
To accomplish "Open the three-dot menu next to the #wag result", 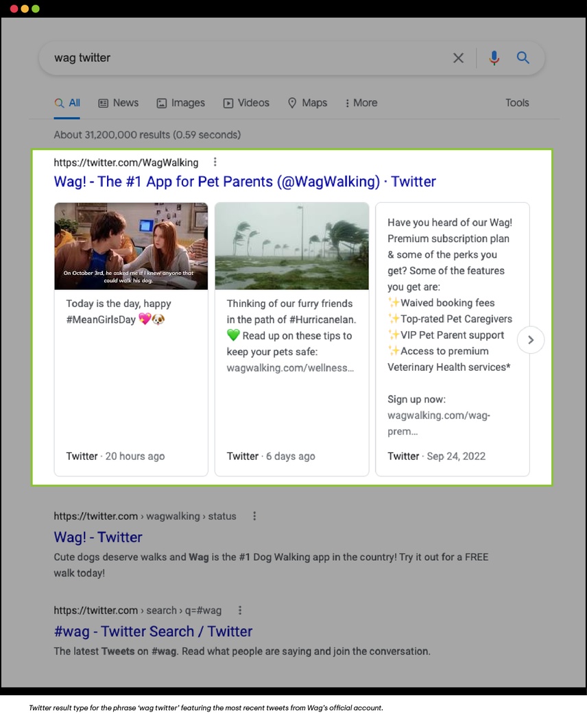I will (x=240, y=610).
